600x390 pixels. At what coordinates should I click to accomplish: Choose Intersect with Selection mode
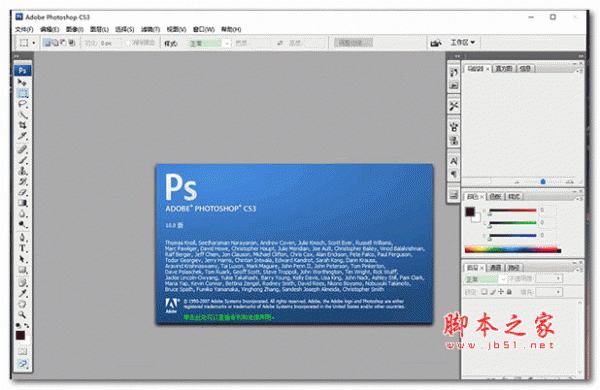(72, 42)
